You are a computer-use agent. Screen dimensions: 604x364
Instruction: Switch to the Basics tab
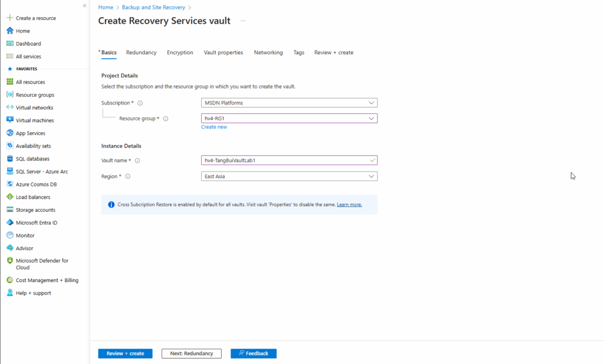pos(109,53)
